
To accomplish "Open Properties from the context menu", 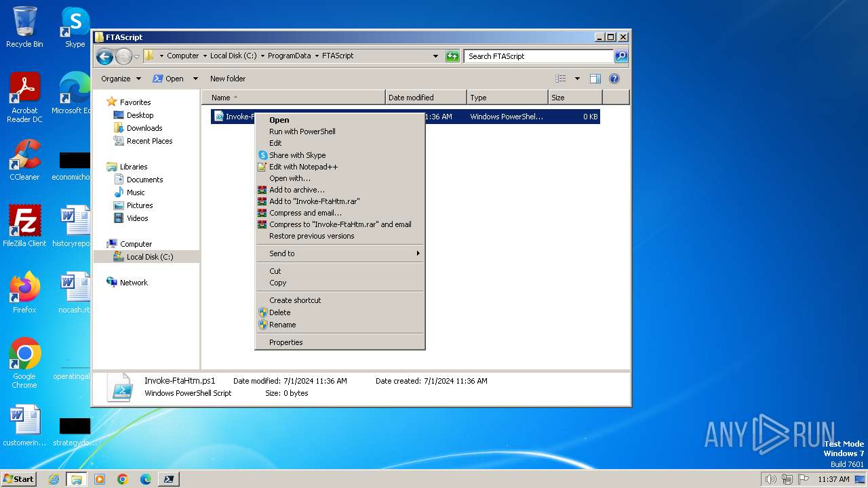I will click(x=340, y=342).
